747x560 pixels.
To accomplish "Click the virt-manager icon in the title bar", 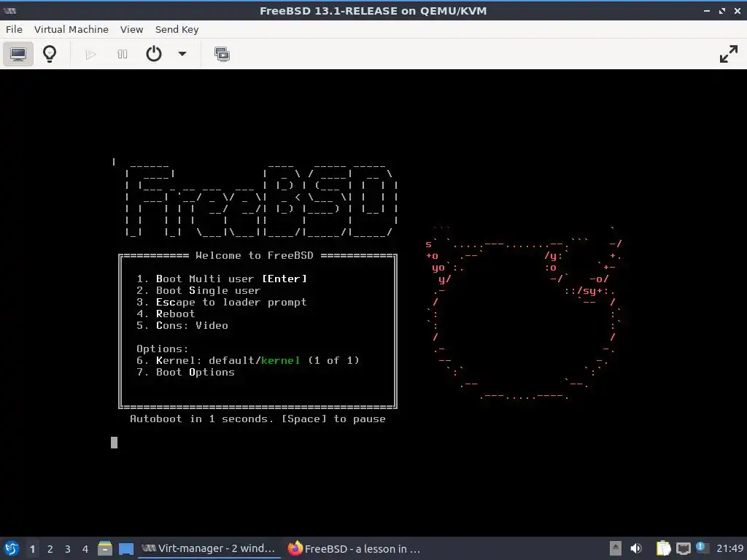I will (10, 10).
